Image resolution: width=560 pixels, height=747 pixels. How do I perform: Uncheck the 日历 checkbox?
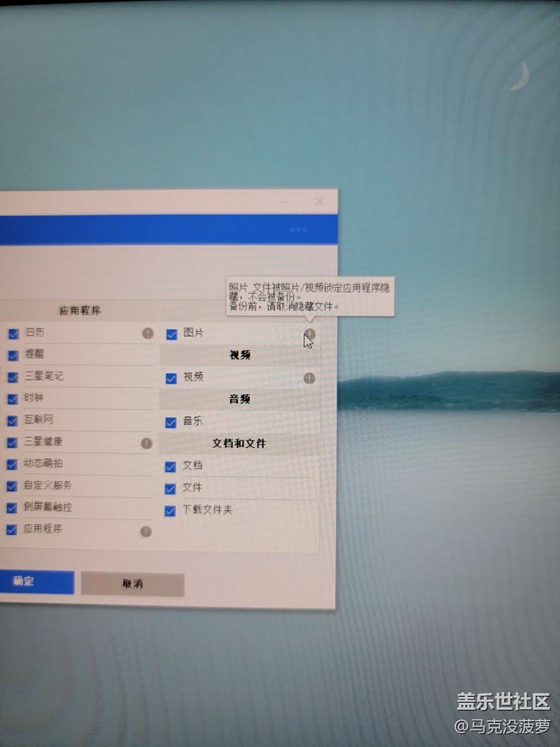tap(13, 333)
